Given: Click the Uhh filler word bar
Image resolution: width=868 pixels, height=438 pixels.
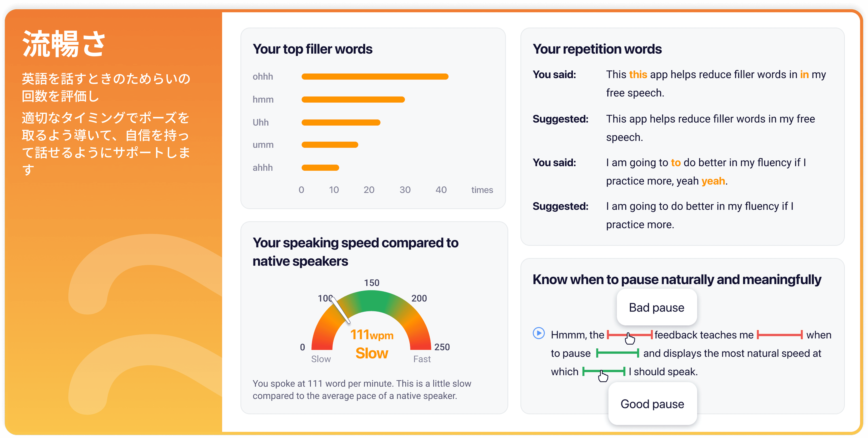Looking at the screenshot, I should click(341, 122).
